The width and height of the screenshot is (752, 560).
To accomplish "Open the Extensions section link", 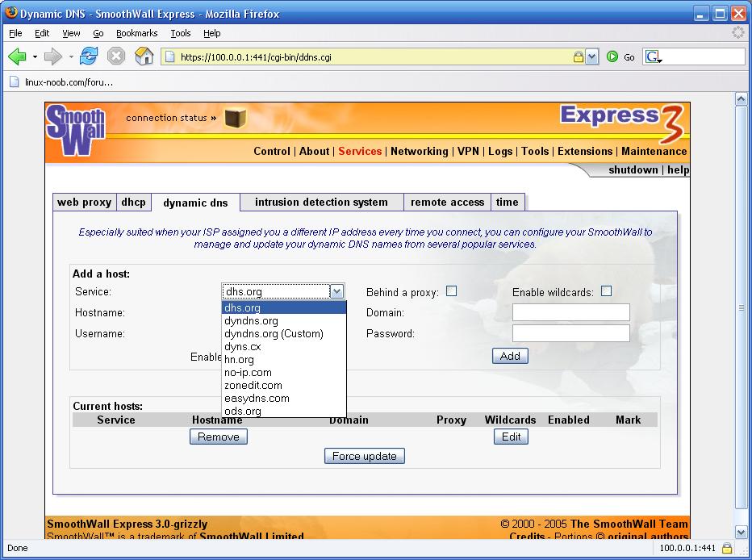I will (x=585, y=151).
